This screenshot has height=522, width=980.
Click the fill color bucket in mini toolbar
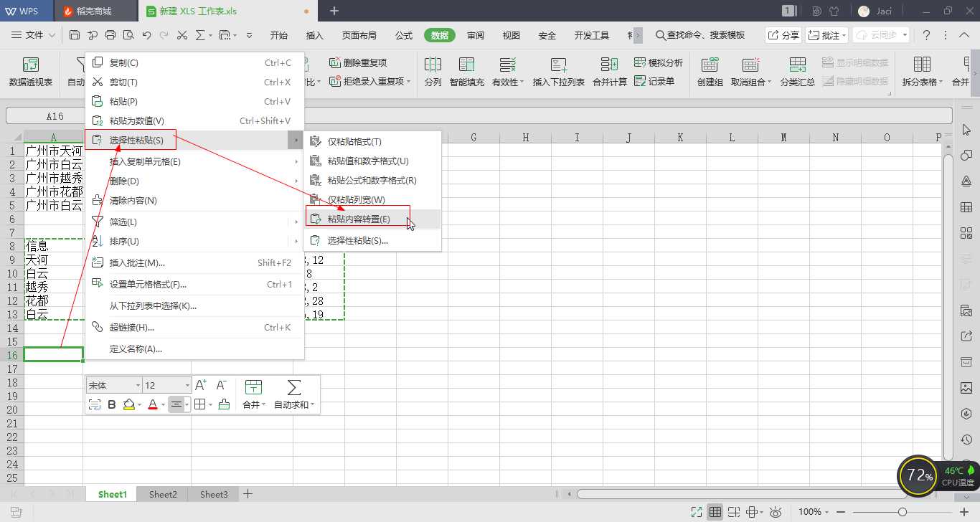point(128,404)
